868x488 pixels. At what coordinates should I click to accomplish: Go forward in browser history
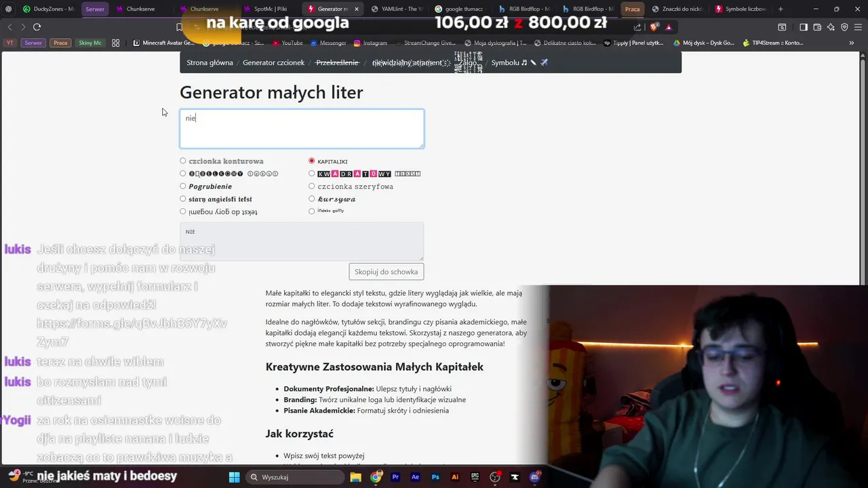[23, 27]
